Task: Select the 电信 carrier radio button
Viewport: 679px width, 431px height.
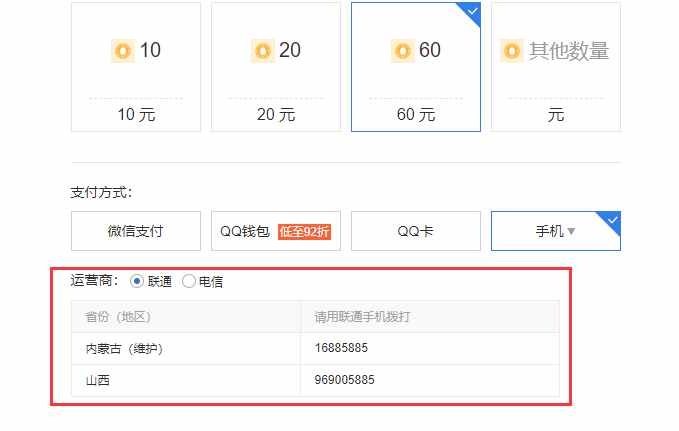Action: click(x=189, y=282)
